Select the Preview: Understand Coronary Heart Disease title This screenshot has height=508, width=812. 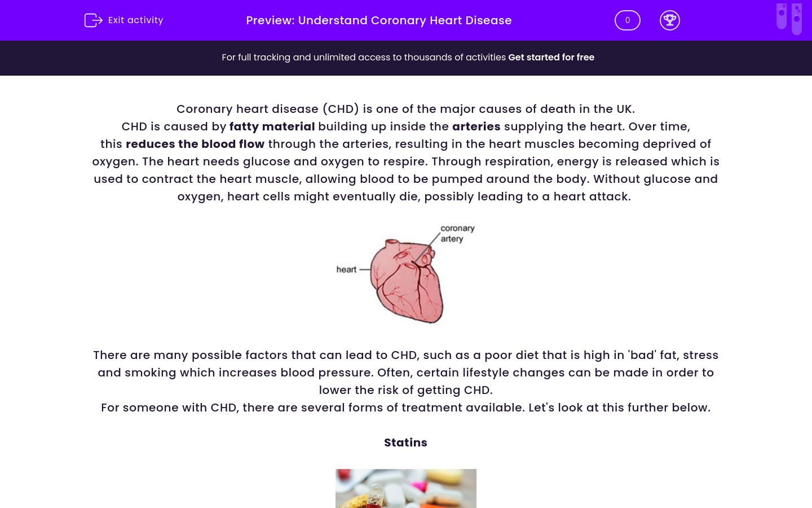pyautogui.click(x=378, y=20)
